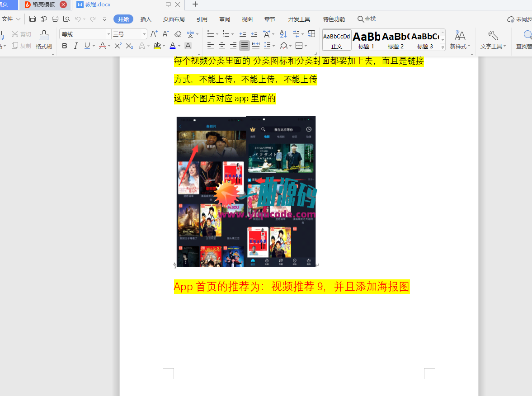Open a new tab with the plus button
Viewport: 532px width, 396px height.
point(195,5)
